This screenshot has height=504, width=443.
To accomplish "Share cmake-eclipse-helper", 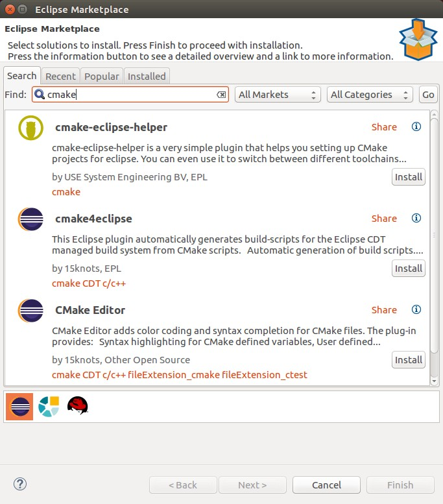I will (384, 127).
